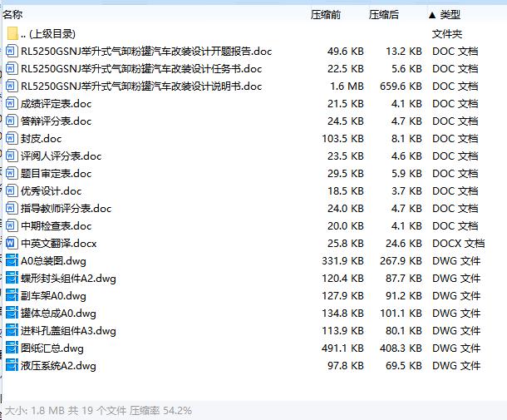Click the 103.5 KB size of 封皮.doc
Screen dimensions: 507x420
point(342,139)
